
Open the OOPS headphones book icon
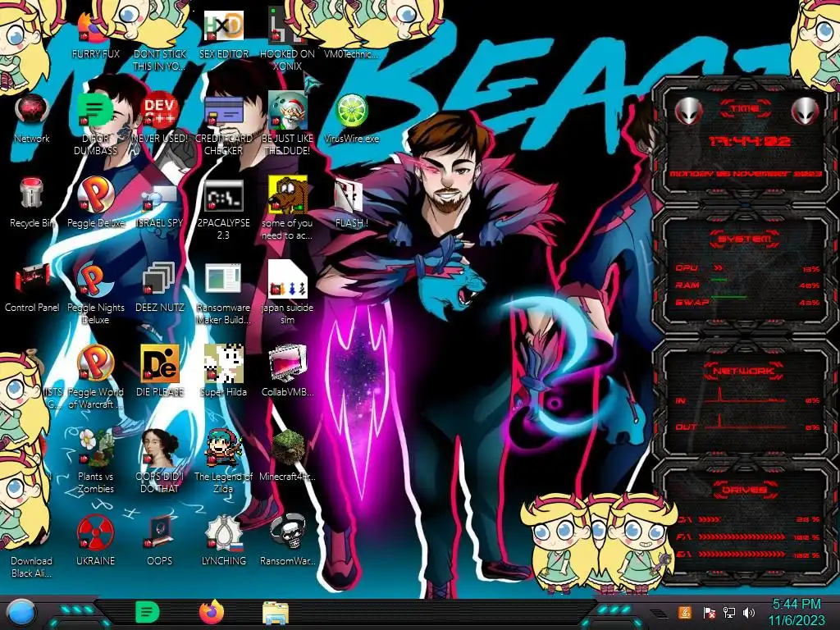click(160, 540)
